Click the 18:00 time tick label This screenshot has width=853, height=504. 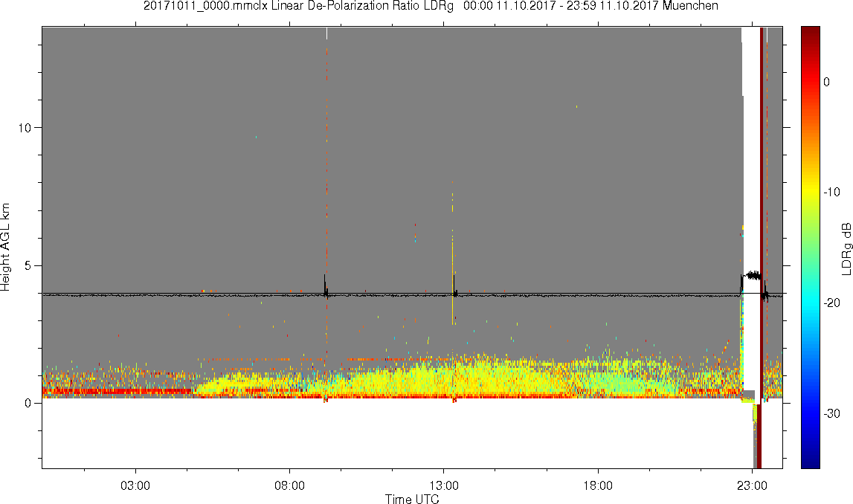tap(598, 485)
